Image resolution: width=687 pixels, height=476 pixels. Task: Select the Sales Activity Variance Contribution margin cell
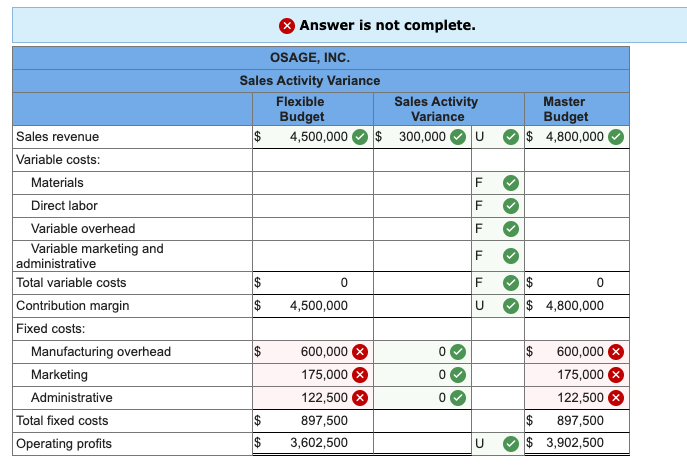point(422,306)
